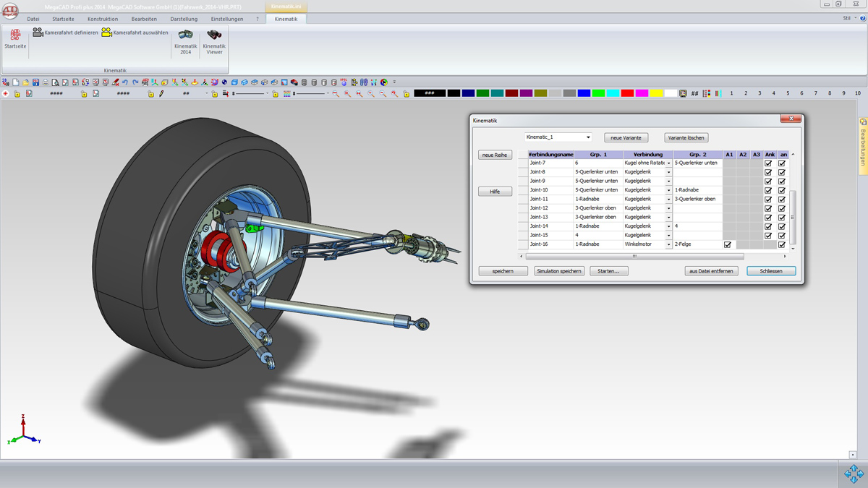
Task: Select the yellow color swatch
Action: click(x=656, y=93)
